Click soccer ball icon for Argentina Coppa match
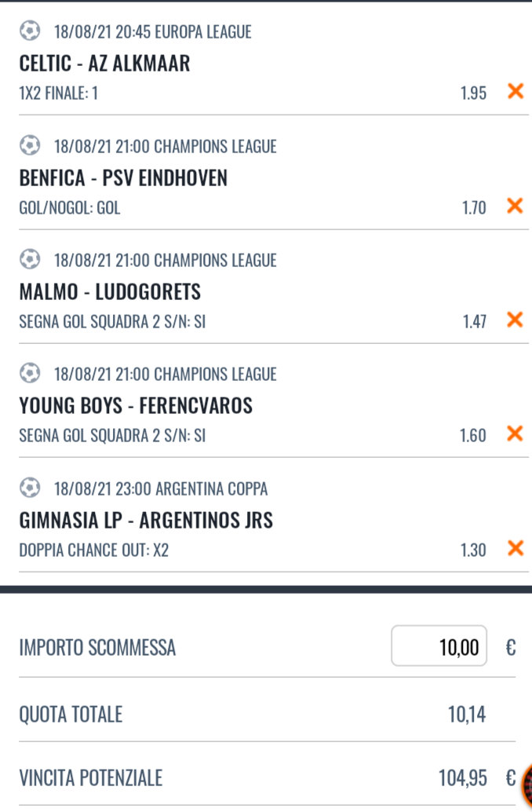 point(29,488)
